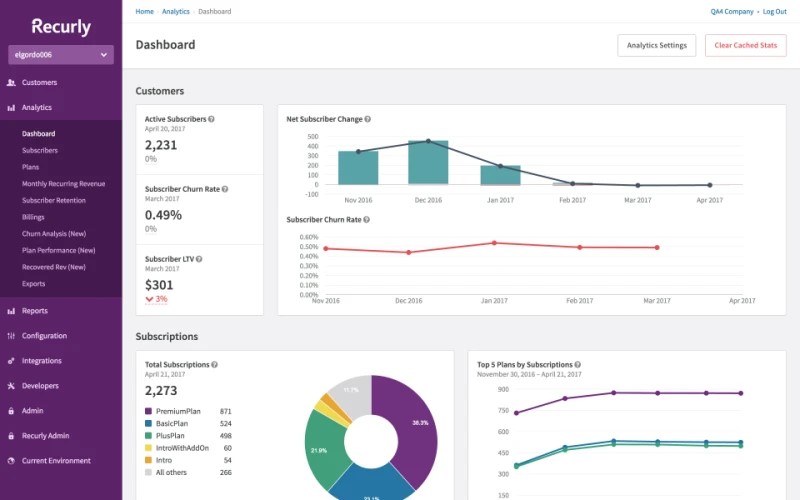Select Dashboard in Analytics submenu
The width and height of the screenshot is (800, 500).
pyautogui.click(x=38, y=134)
